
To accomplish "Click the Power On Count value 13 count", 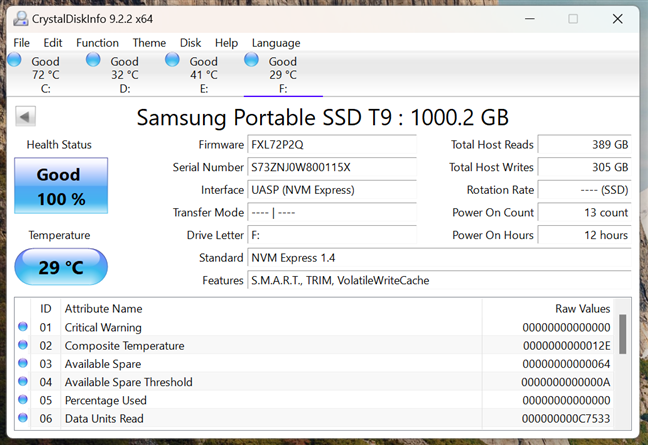I will tap(584, 213).
